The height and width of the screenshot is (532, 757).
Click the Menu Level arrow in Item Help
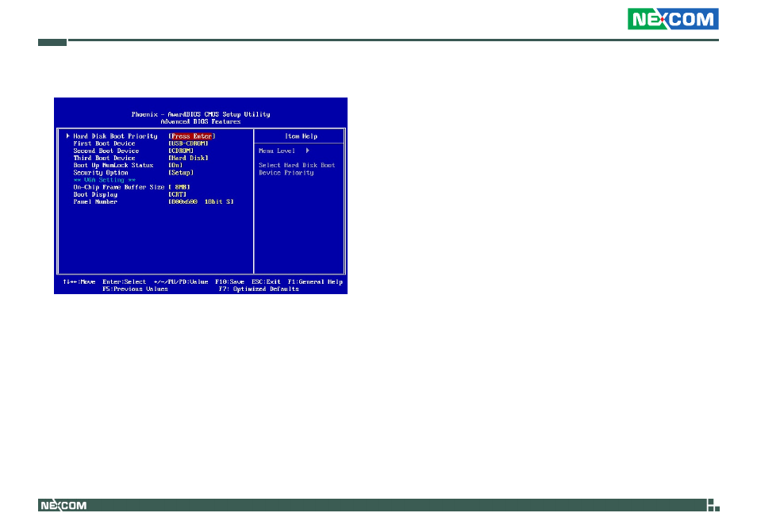click(307, 151)
